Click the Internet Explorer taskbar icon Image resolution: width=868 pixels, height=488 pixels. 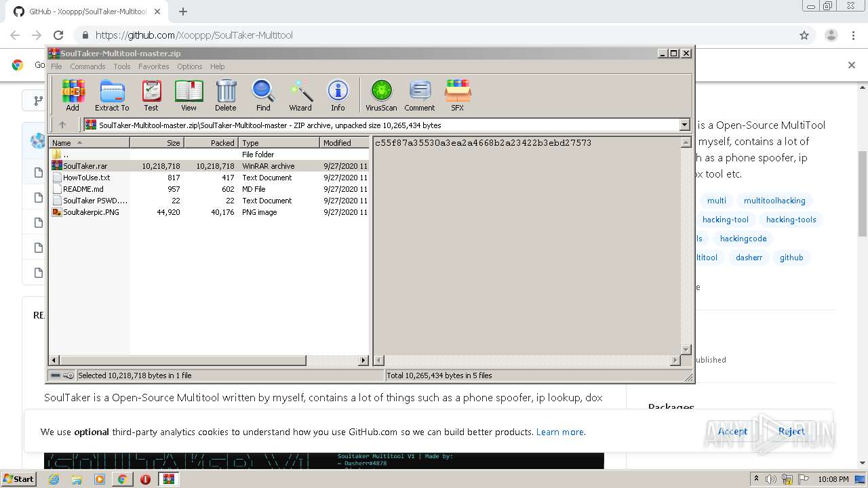coord(54,479)
